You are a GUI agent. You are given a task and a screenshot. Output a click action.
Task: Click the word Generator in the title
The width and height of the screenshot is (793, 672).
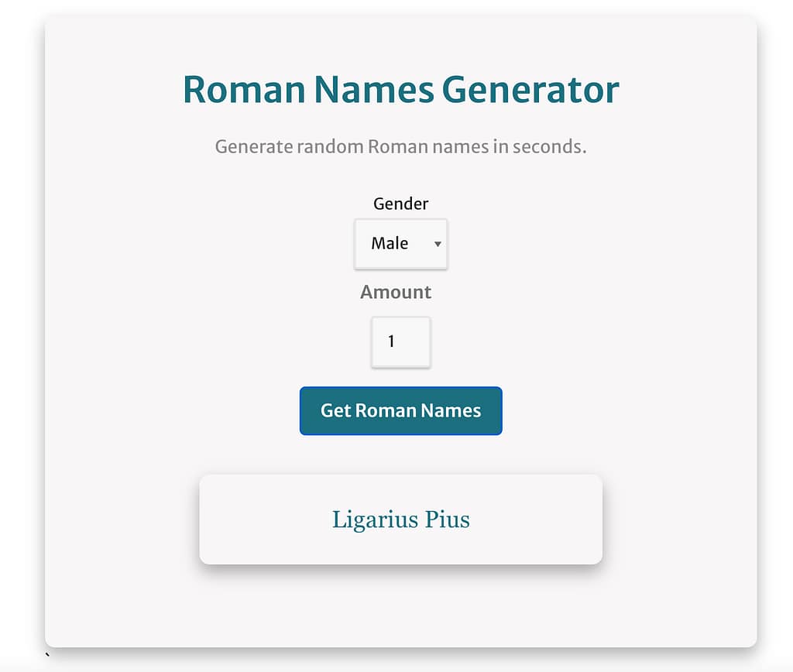click(530, 90)
